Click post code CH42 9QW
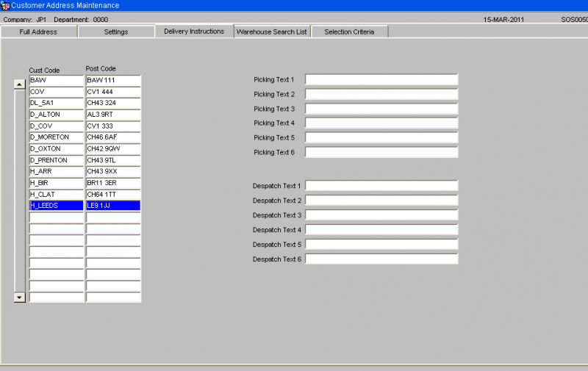 (x=113, y=149)
